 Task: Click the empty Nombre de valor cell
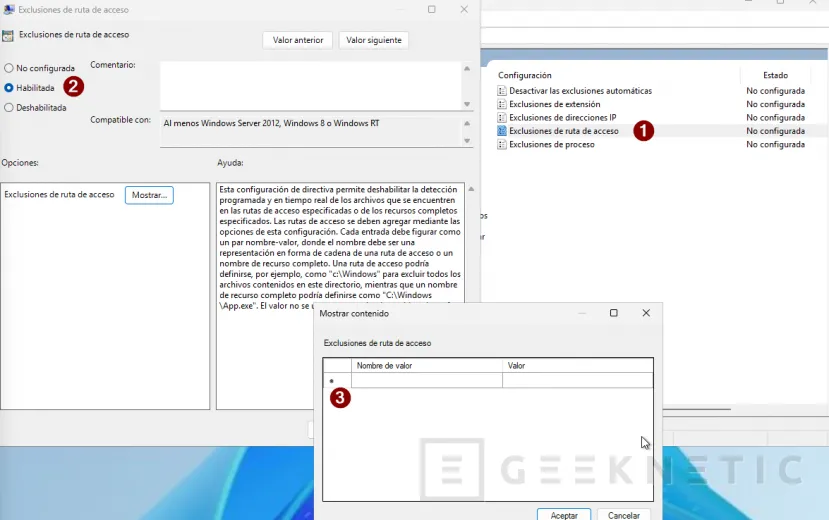coord(427,380)
